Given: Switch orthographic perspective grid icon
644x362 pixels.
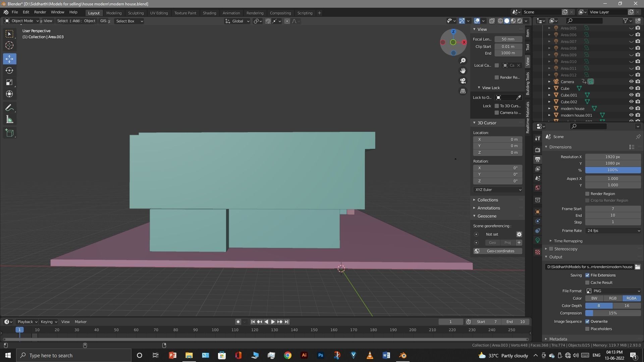Looking at the screenshot, I should point(463,91).
